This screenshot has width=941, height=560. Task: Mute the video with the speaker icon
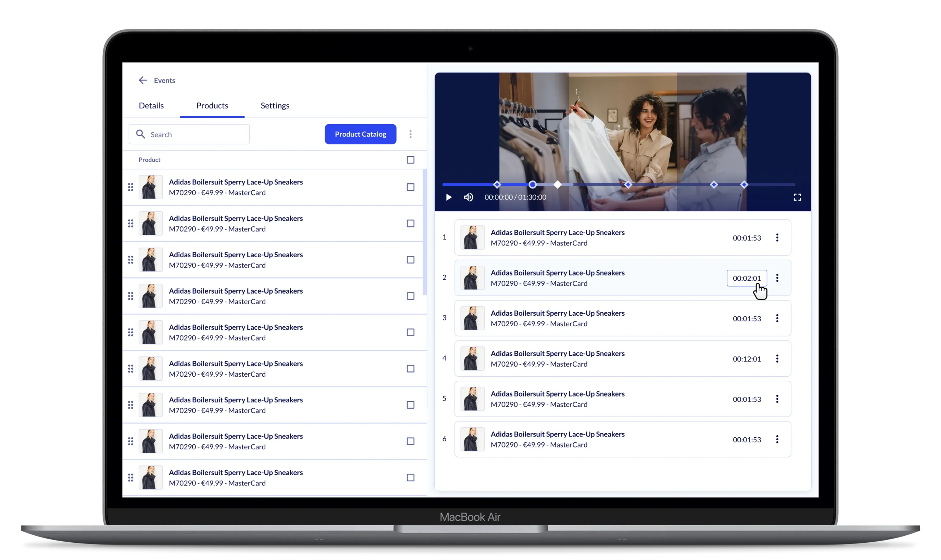click(468, 197)
